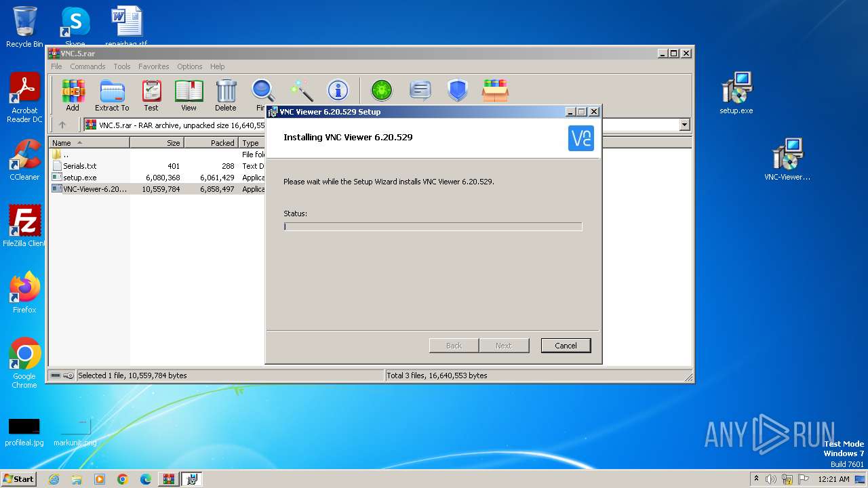Click the VNC logo in setup dialog
Viewport: 868px width, 488px height.
(x=581, y=138)
